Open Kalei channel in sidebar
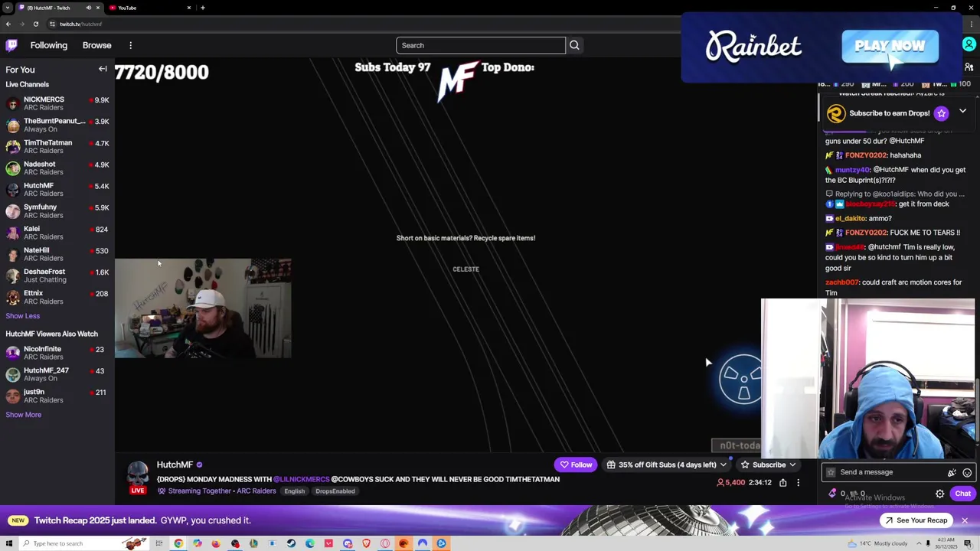Image resolution: width=980 pixels, height=551 pixels. click(57, 232)
